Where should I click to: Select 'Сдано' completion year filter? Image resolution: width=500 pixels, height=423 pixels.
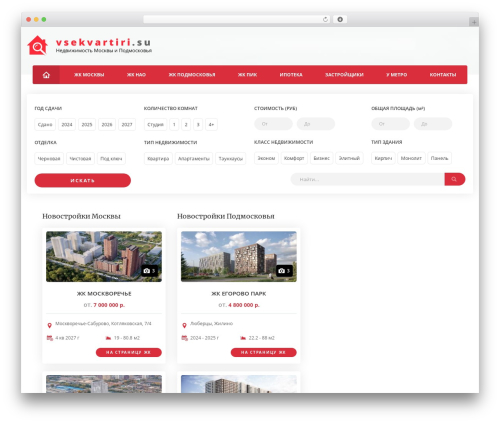click(x=45, y=124)
